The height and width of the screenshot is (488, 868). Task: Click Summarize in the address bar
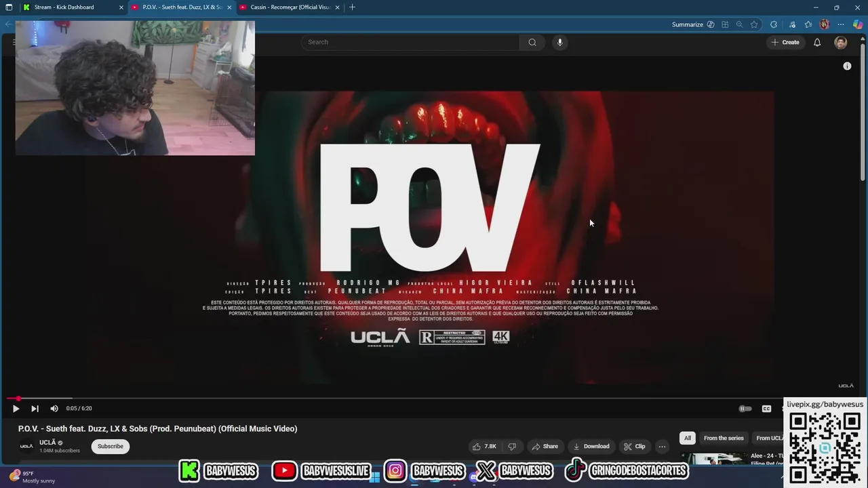pyautogui.click(x=688, y=24)
